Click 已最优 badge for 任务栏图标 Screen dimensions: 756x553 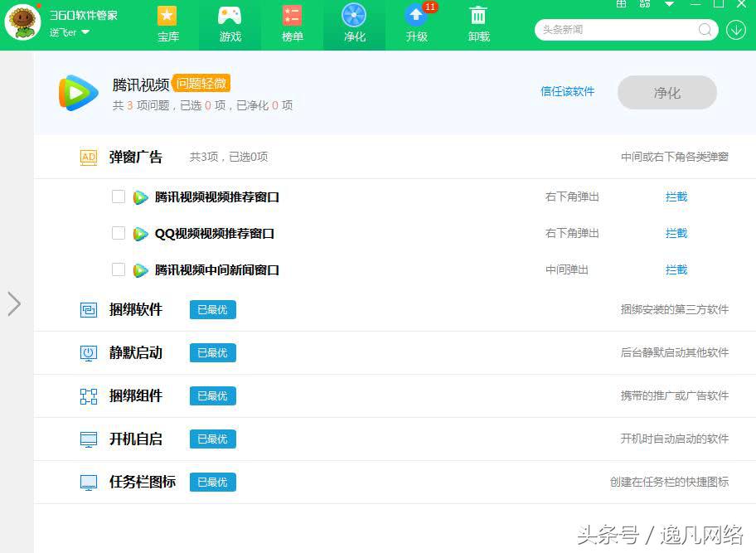[212, 482]
